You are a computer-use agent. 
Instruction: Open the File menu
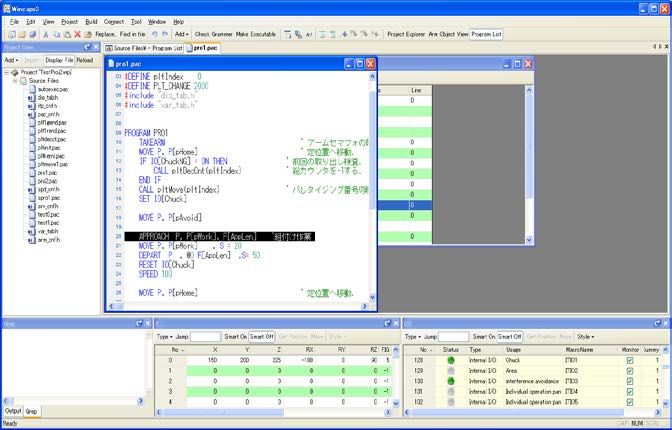coord(14,22)
